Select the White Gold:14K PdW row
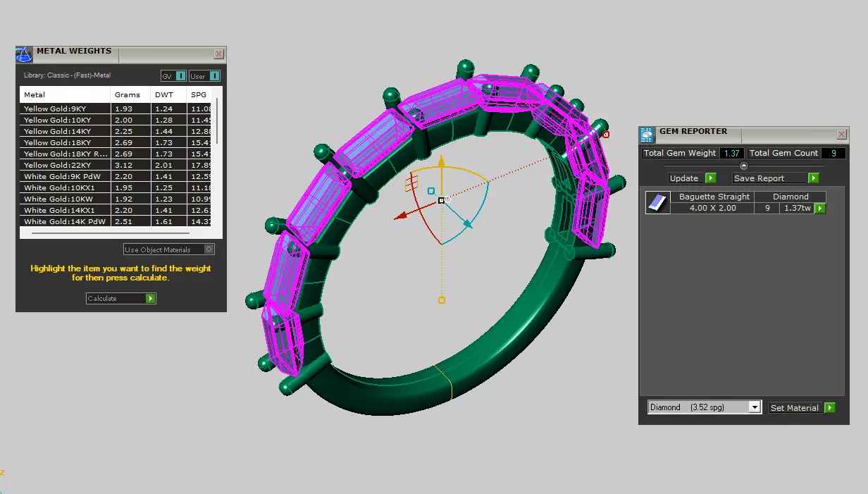Screen dimensions: 868x494 pyautogui.click(x=116, y=221)
